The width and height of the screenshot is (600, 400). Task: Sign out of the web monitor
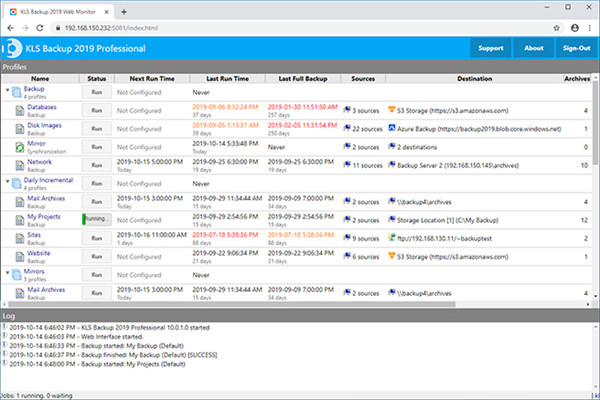point(576,48)
